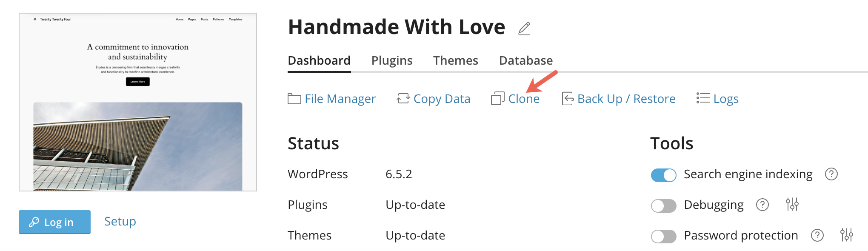Open Password protection settings sliders icon
This screenshot has width=868, height=251.
(846, 235)
